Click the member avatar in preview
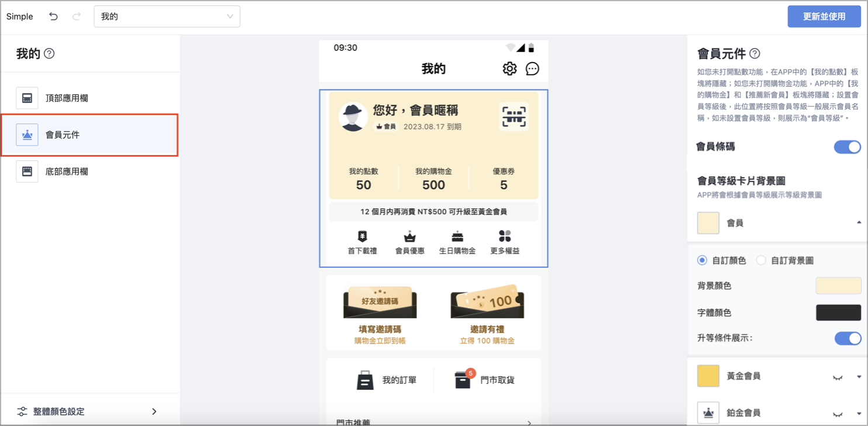This screenshot has height=426, width=868. (353, 116)
